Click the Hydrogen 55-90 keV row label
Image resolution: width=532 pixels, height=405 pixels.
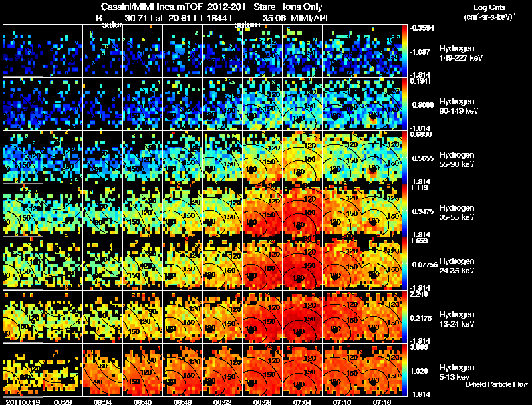(x=457, y=160)
